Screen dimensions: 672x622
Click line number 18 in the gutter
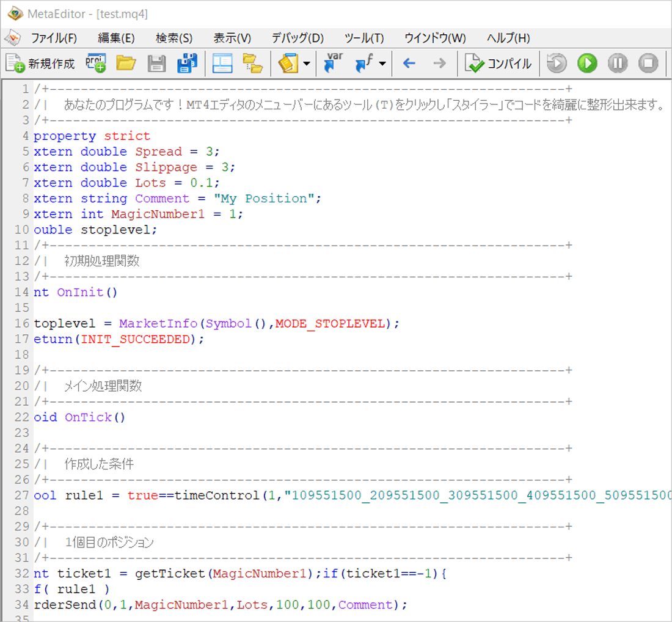pyautogui.click(x=21, y=354)
